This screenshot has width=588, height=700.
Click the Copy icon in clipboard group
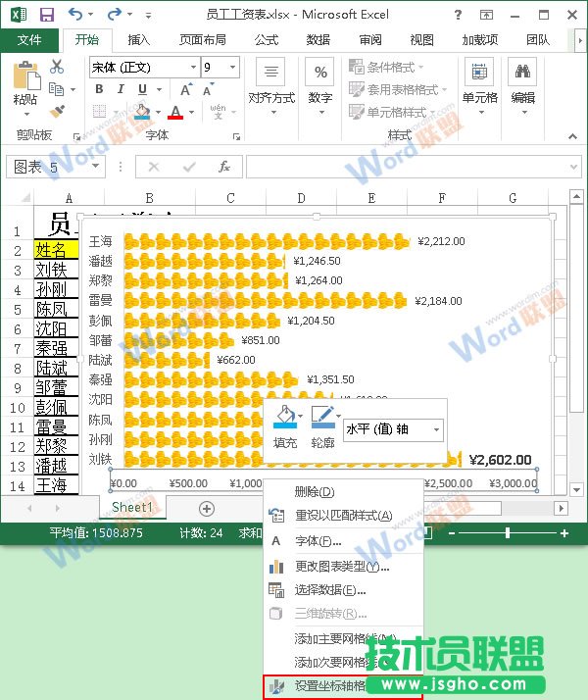[56, 89]
